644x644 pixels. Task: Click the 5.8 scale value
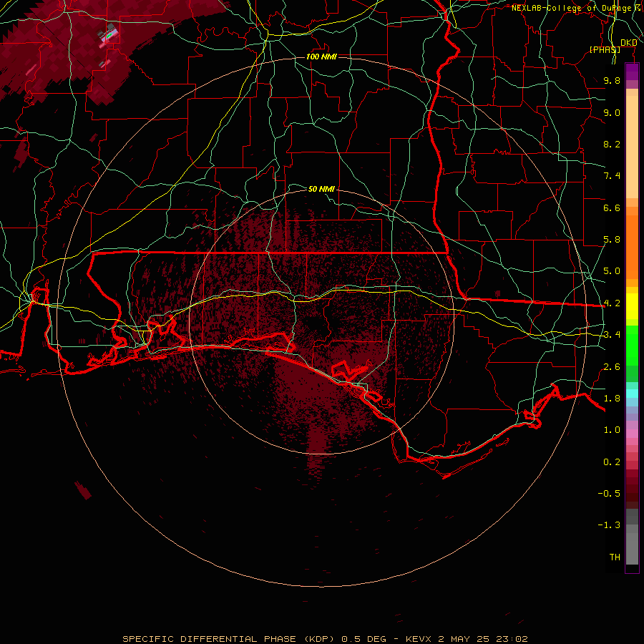tap(612, 240)
